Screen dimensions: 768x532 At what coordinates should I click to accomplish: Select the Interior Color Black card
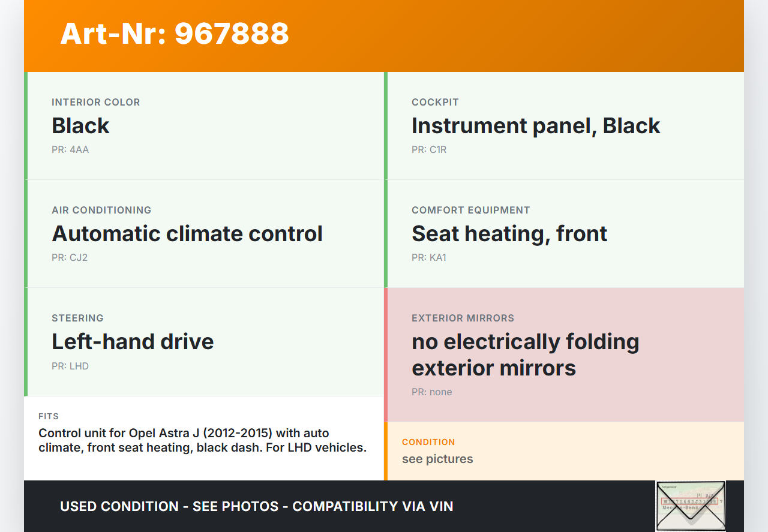[204, 125]
